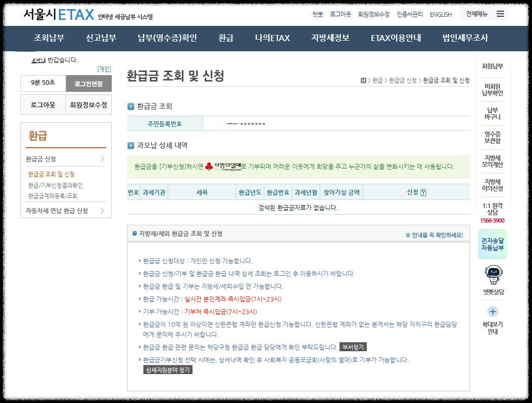
Task: Open 회원납부 in the right quick menu
Action: [x=493, y=66]
